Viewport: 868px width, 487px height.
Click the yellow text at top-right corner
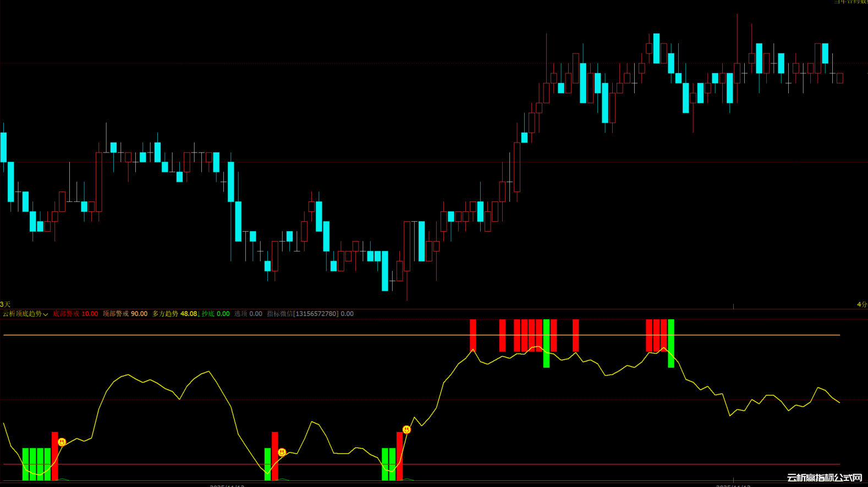coord(850,2)
